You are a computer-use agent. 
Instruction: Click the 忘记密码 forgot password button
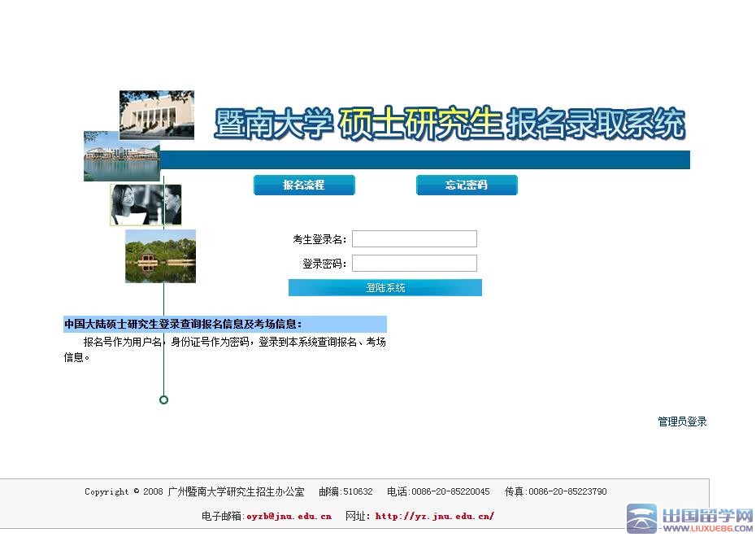[467, 186]
